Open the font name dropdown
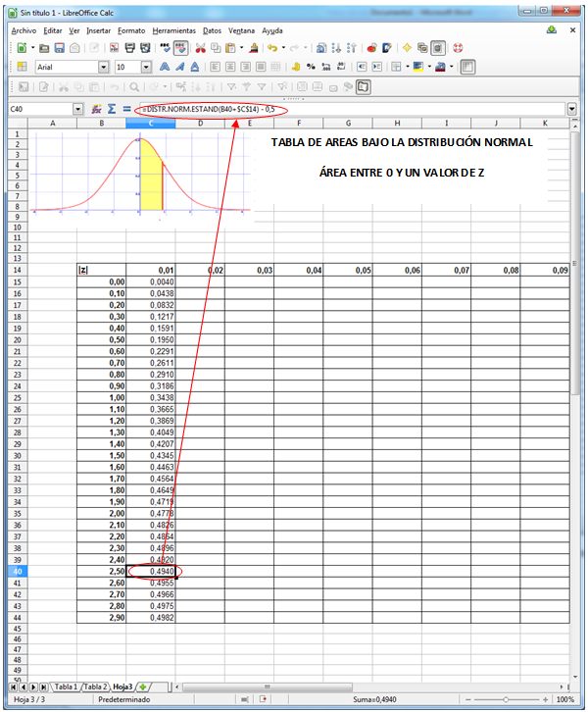The height and width of the screenshot is (712, 588). [x=104, y=68]
